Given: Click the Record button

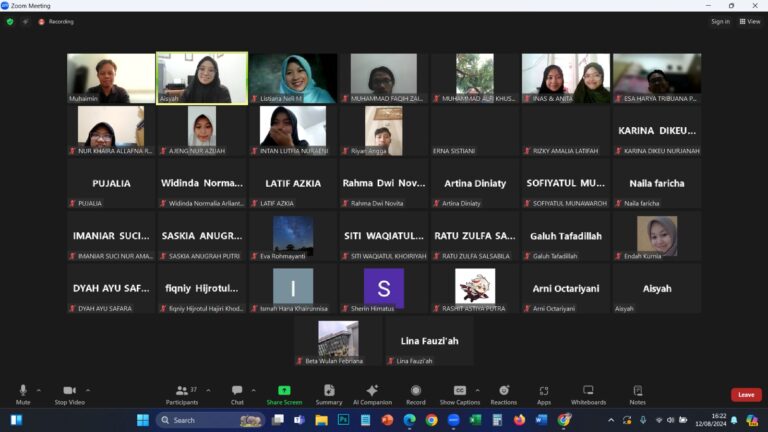Looking at the screenshot, I should click(x=415, y=394).
